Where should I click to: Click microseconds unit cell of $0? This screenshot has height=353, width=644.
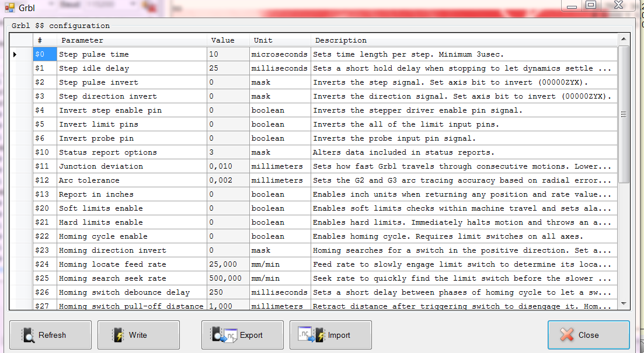[x=280, y=54]
